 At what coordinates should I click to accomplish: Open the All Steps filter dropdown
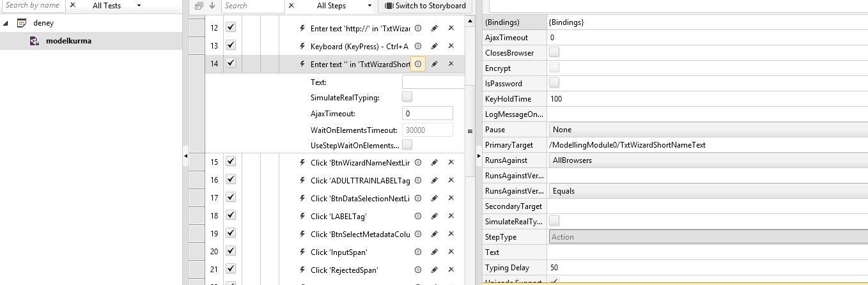tap(345, 6)
